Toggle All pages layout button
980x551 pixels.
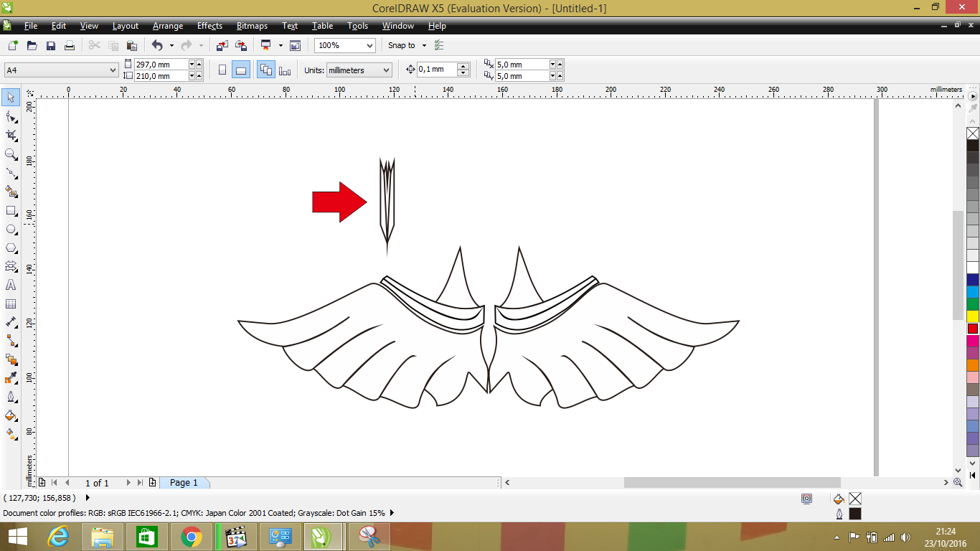pyautogui.click(x=266, y=70)
